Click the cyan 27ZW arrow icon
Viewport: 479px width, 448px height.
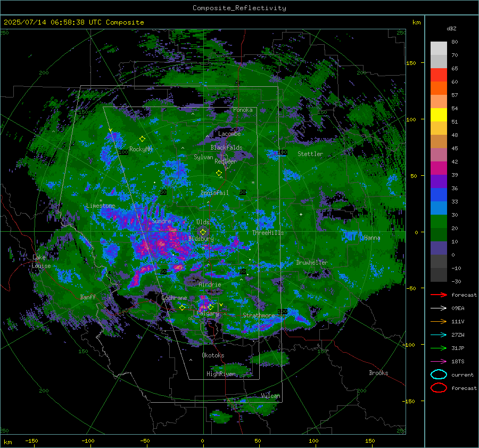pyautogui.click(x=439, y=335)
